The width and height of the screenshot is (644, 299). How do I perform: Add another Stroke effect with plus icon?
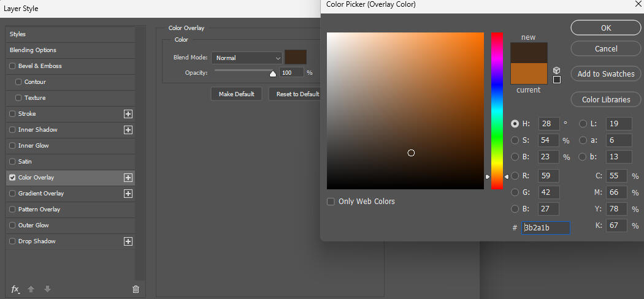[128, 114]
